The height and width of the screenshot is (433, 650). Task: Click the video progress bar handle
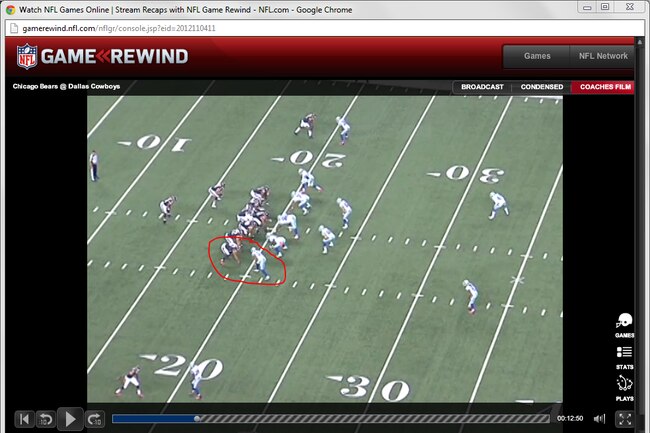(197, 418)
